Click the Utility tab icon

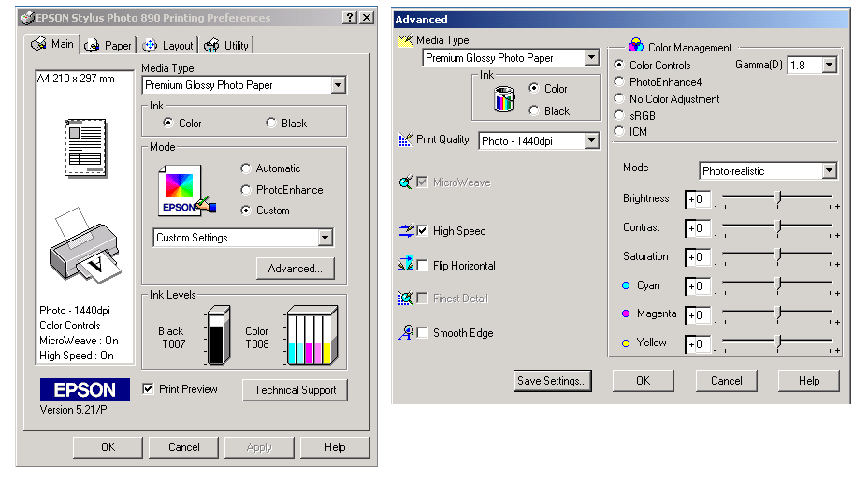pyautogui.click(x=211, y=46)
